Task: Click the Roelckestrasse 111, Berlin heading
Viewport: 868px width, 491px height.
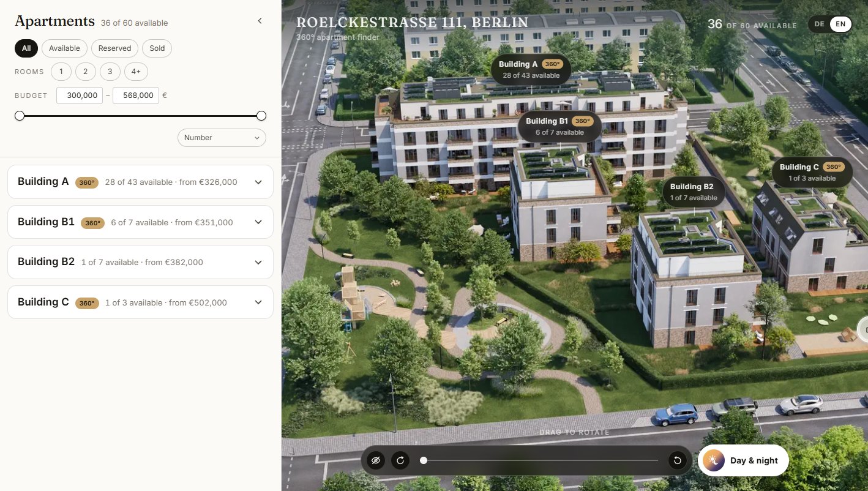Action: (413, 23)
